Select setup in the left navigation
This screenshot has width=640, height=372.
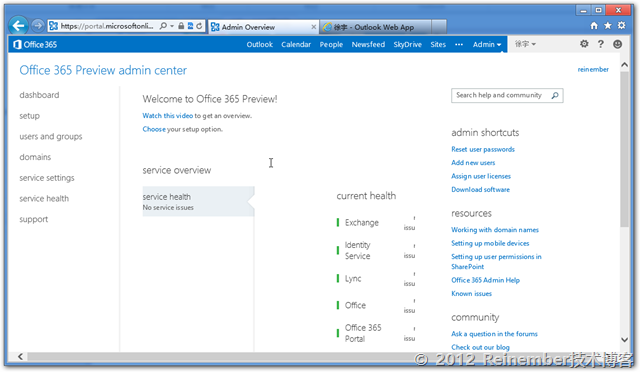(29, 116)
